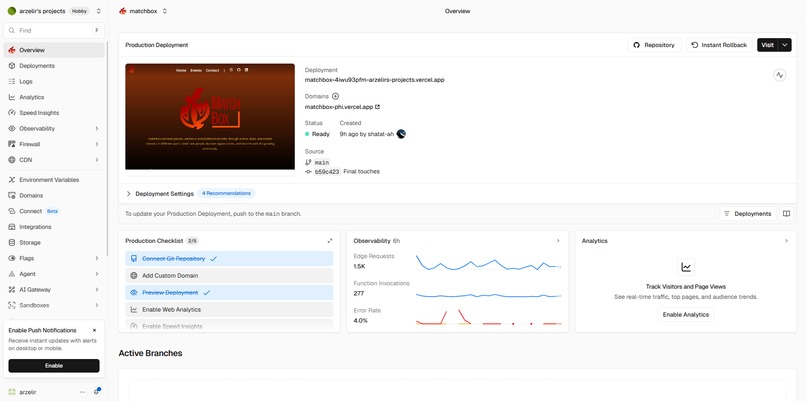Open Deployments in the sidebar

(54, 66)
